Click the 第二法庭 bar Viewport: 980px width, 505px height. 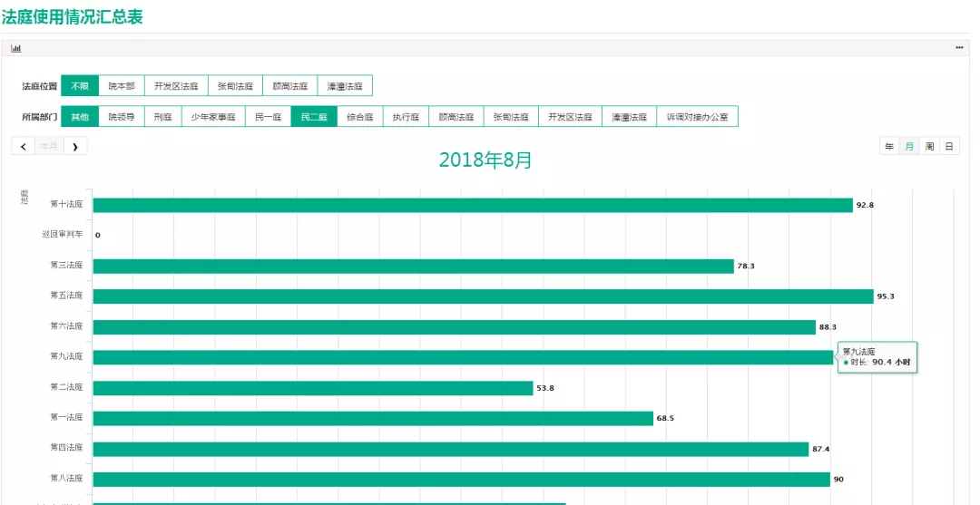pos(313,388)
